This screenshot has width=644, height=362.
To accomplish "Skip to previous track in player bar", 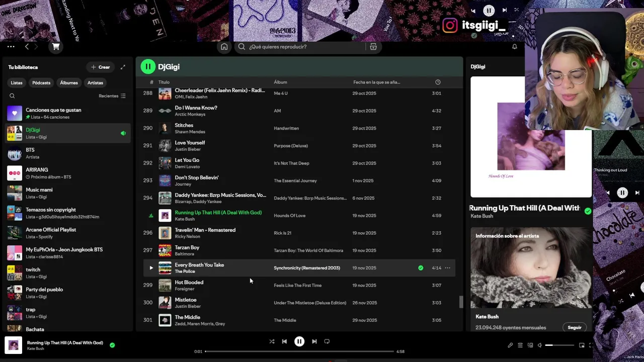I will pos(284,341).
